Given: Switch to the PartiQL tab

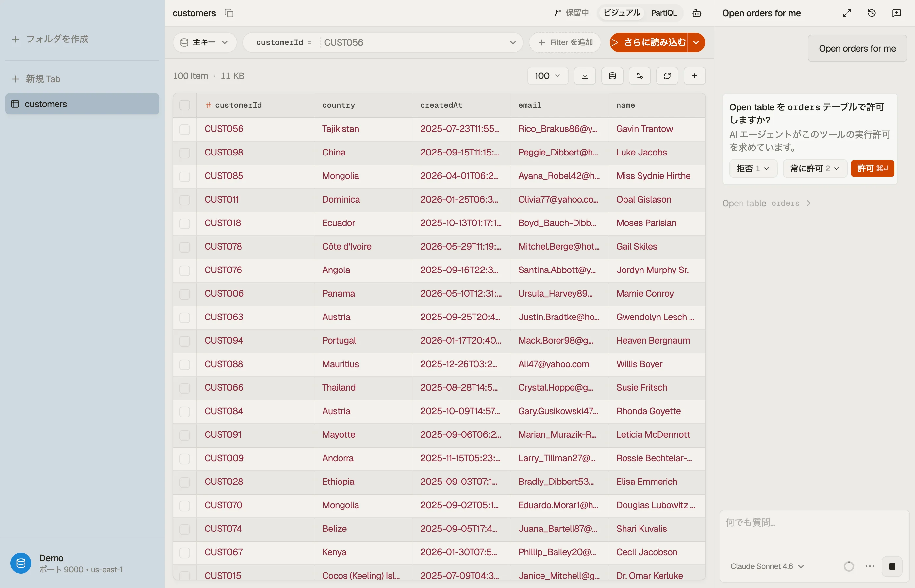Looking at the screenshot, I should pyautogui.click(x=664, y=13).
